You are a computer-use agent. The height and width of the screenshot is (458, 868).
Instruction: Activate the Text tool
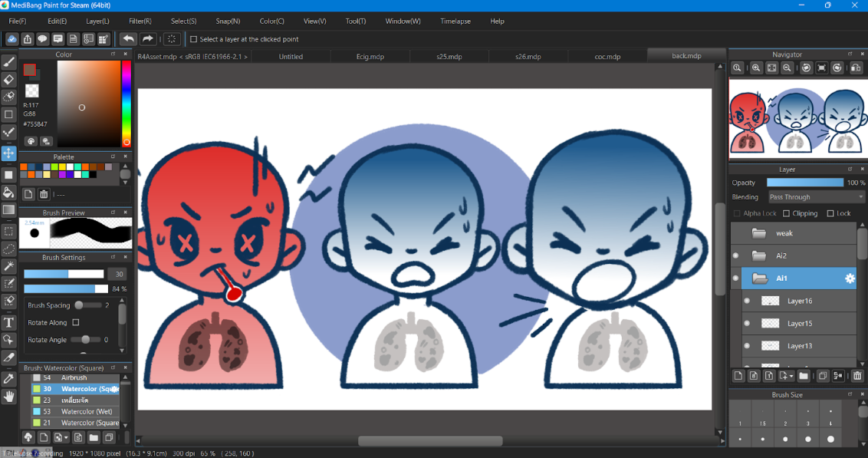[x=9, y=322]
